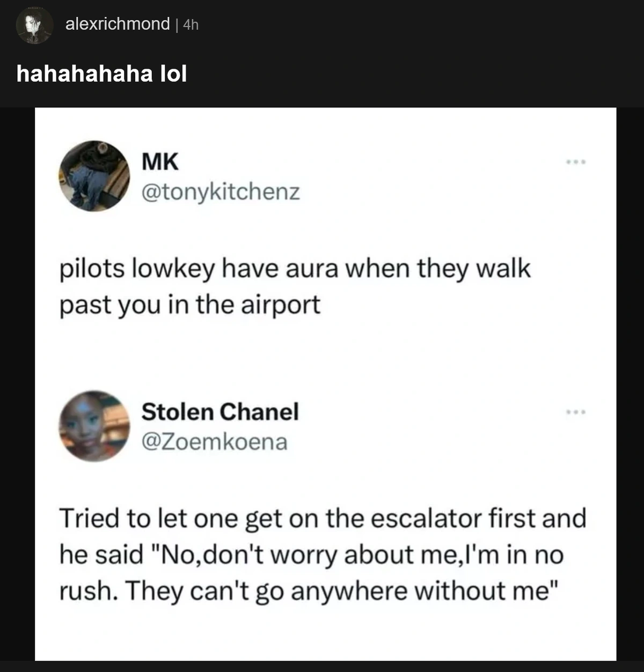Click the line starting 'he said "No,don't worry'
The width and height of the screenshot is (644, 672).
coord(311,555)
